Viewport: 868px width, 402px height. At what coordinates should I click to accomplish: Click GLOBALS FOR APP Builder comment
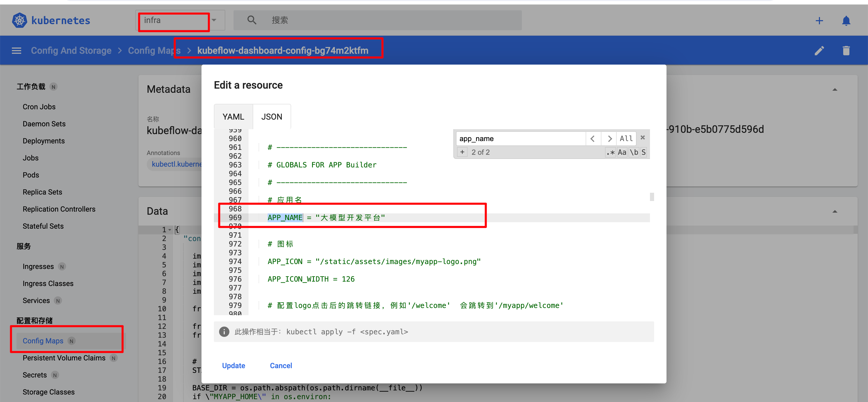click(x=322, y=165)
